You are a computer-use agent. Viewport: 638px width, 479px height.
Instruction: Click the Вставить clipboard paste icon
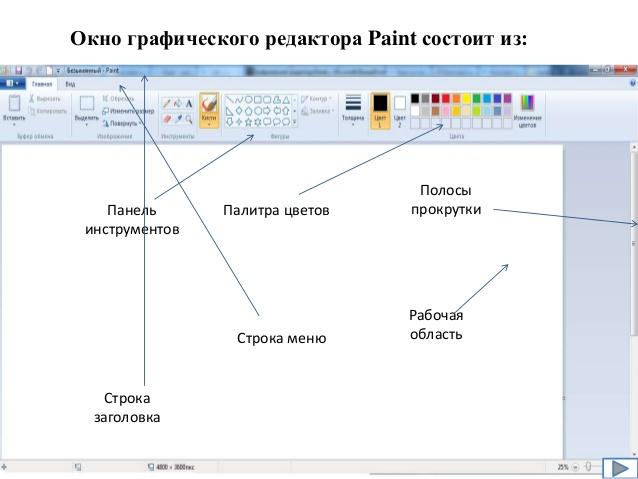(x=14, y=103)
